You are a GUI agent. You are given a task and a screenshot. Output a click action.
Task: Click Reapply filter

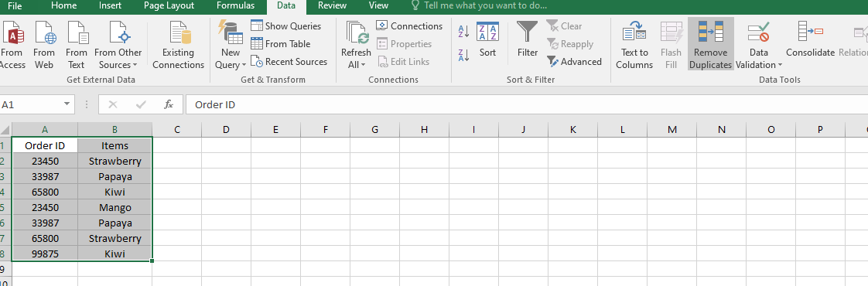569,44
